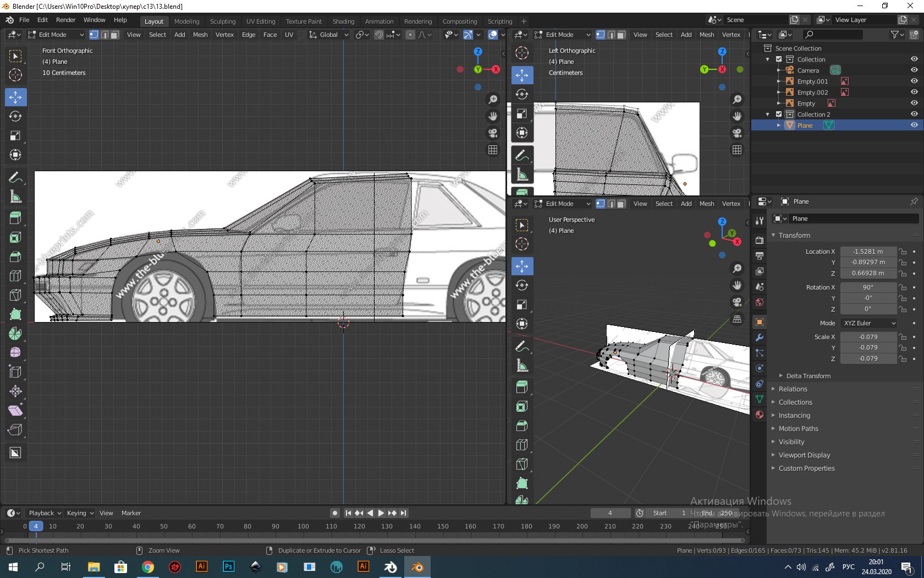Select the Measure tool in left toolbar

click(15, 197)
